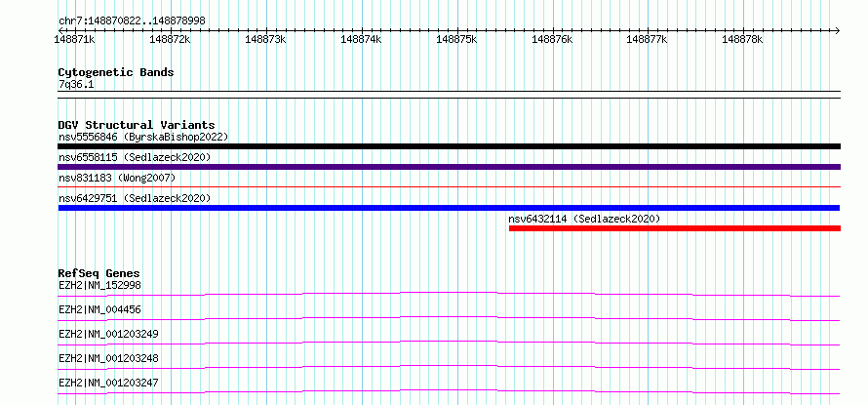Select the thin red nsv831183 variant line
Screen dimensions: 868x405
click(x=449, y=187)
